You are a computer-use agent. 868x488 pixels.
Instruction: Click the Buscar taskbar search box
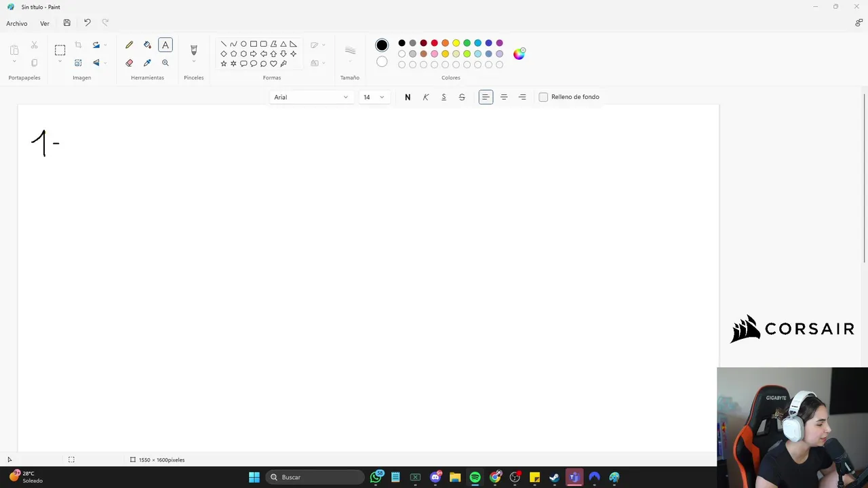315,477
